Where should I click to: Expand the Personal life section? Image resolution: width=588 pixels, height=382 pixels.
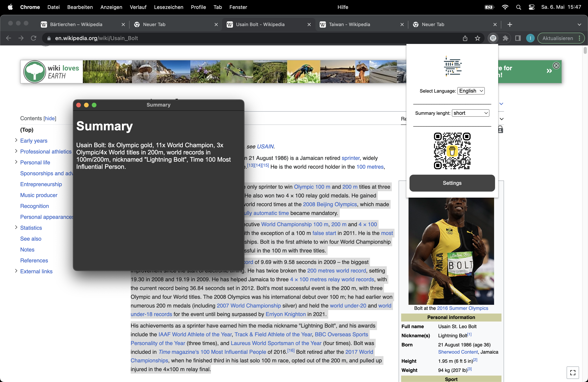[16, 162]
